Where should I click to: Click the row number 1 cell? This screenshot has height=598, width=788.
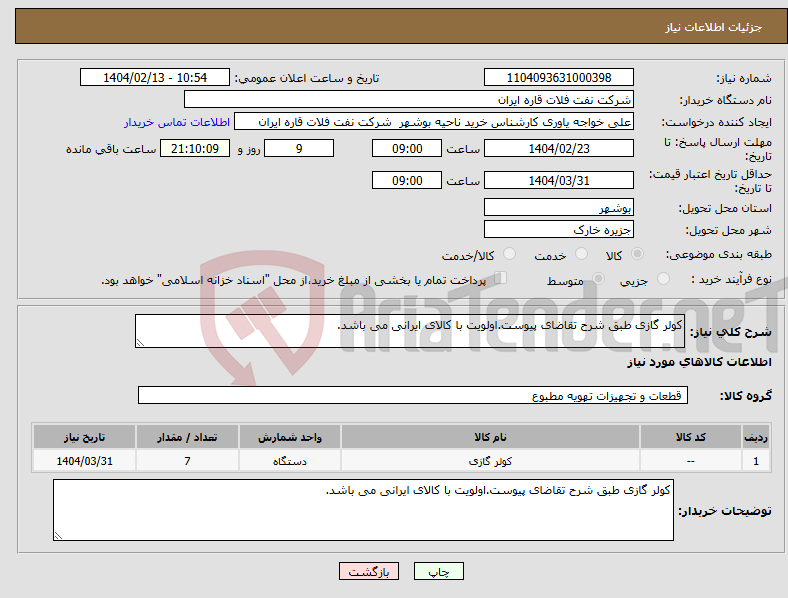[x=756, y=461]
